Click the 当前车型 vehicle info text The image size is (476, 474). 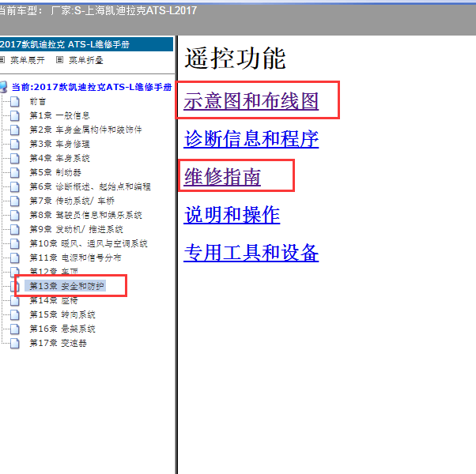click(x=98, y=11)
